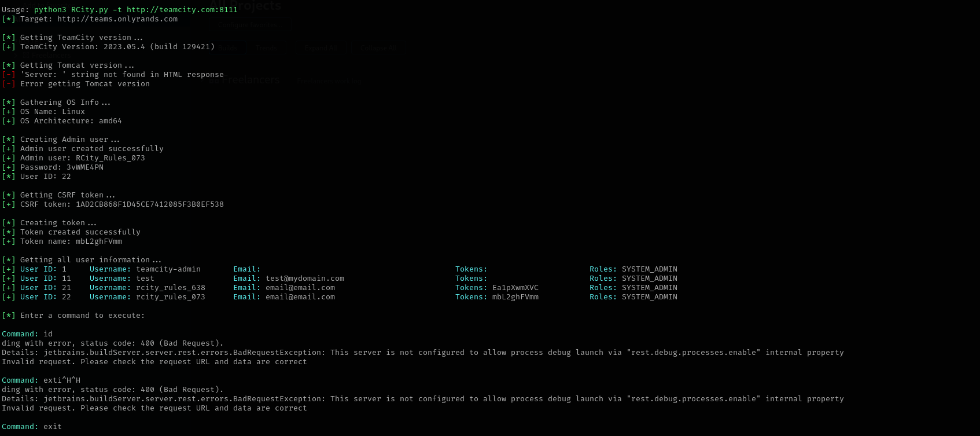Click the 'Getting all user information' line
980x436 pixels.
[x=82, y=260]
